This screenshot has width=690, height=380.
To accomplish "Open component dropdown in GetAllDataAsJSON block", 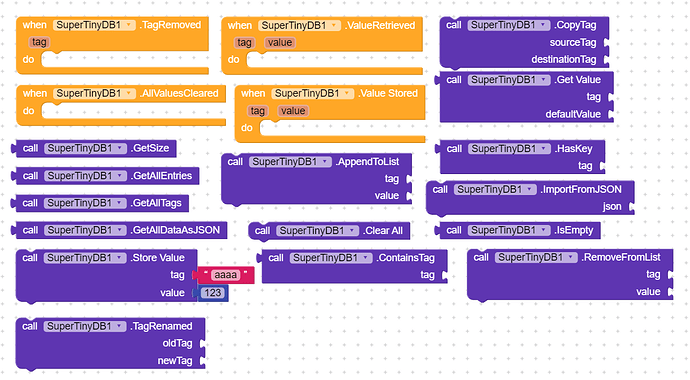I will (86, 230).
